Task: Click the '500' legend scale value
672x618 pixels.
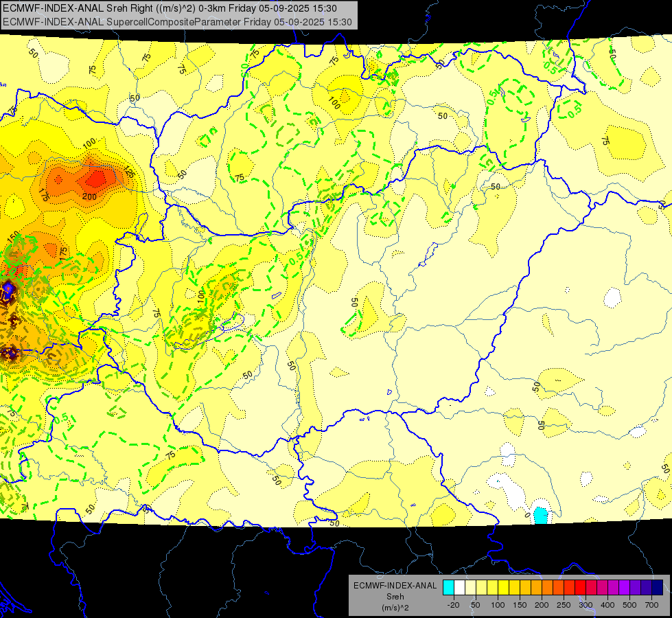Action: tap(629, 605)
